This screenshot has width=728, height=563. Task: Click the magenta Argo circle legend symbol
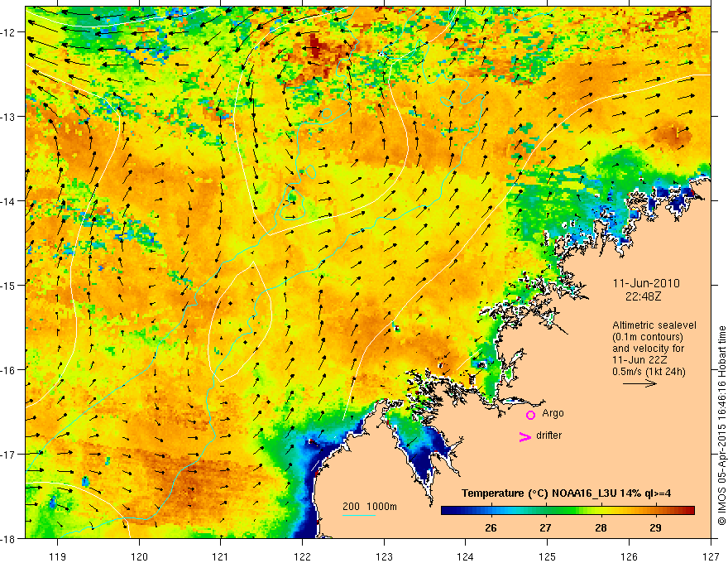[530, 415]
